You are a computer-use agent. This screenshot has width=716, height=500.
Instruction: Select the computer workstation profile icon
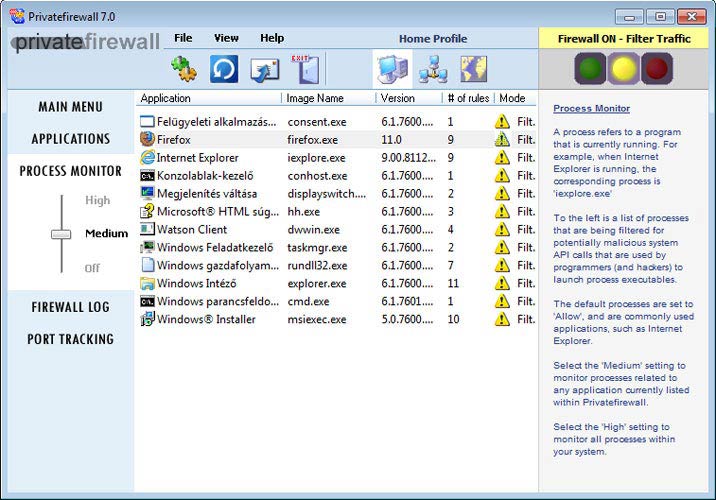(x=392, y=69)
